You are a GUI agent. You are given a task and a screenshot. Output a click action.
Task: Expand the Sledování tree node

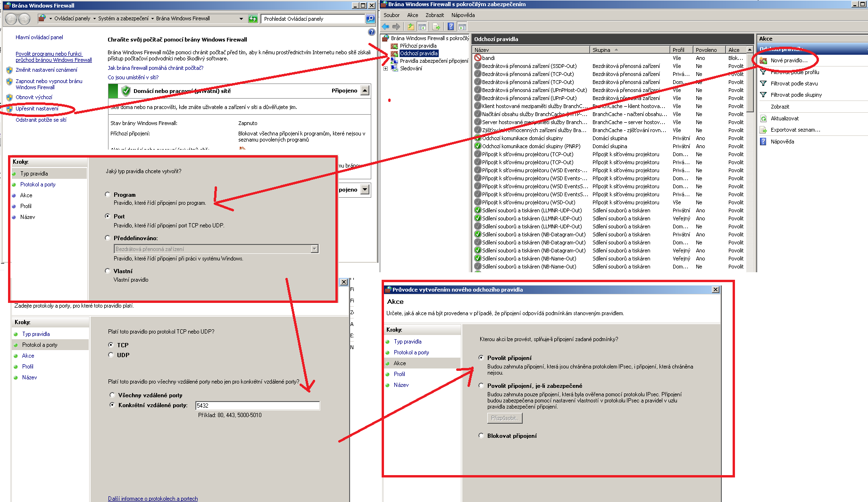pyautogui.click(x=385, y=68)
